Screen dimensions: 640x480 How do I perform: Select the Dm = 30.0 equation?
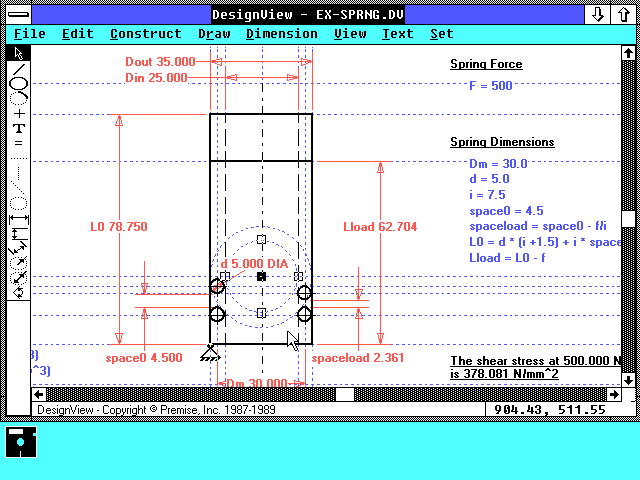click(498, 164)
